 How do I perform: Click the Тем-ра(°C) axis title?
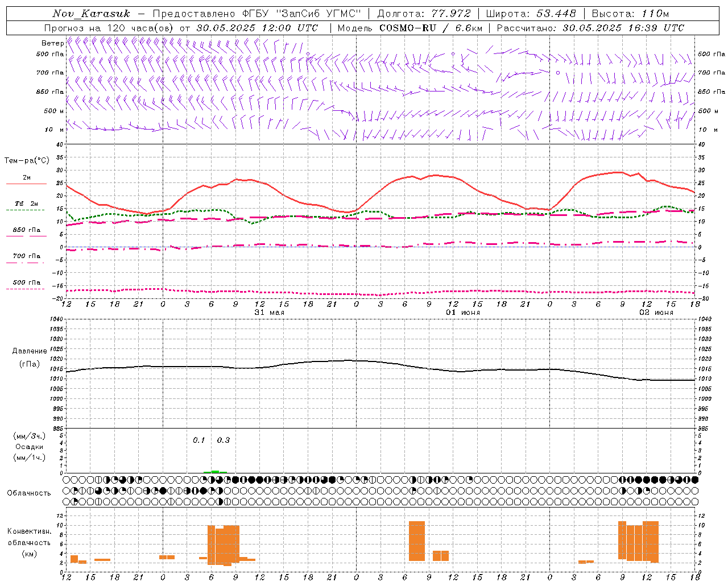pyautogui.click(x=27, y=161)
